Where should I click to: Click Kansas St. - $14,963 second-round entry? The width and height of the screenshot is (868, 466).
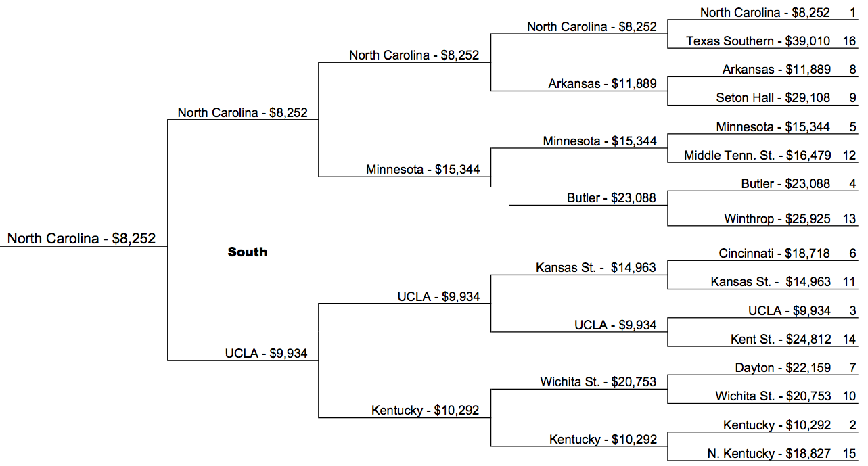[596, 268]
